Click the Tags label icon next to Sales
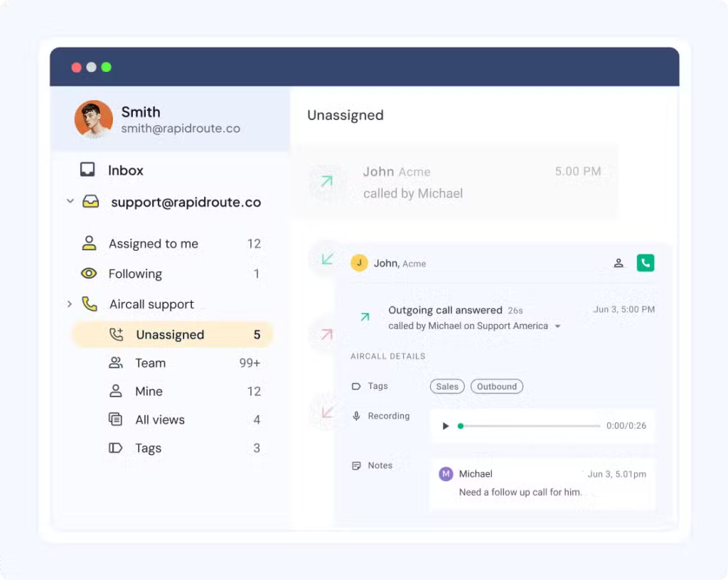The image size is (728, 580). pos(355,386)
